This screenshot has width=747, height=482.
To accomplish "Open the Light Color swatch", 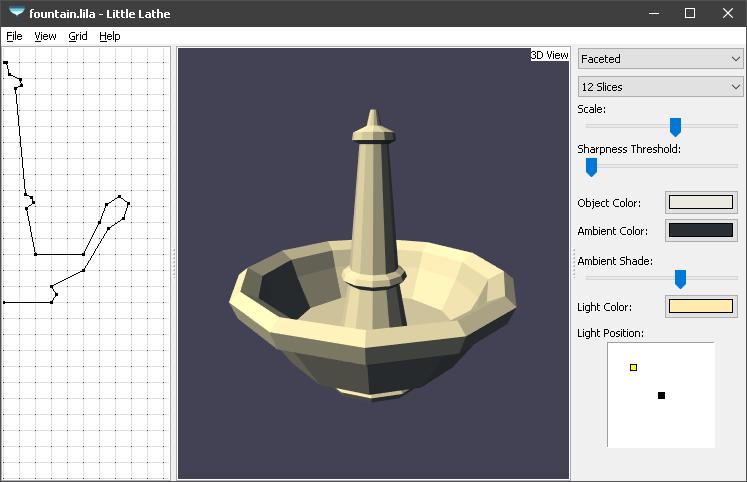I will 700,307.
